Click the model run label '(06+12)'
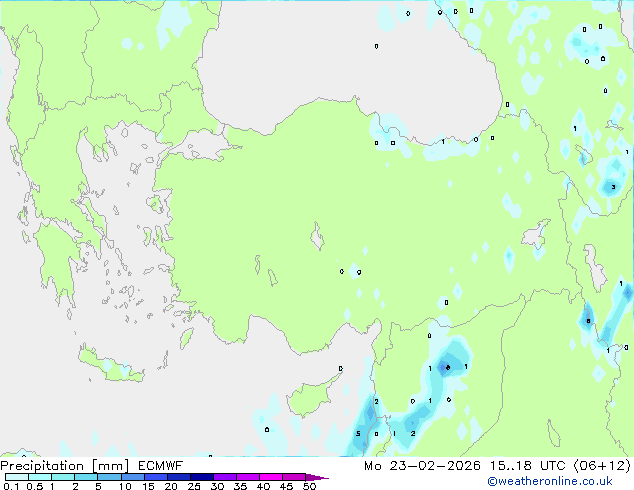This screenshot has height=490, width=634. tap(602, 466)
